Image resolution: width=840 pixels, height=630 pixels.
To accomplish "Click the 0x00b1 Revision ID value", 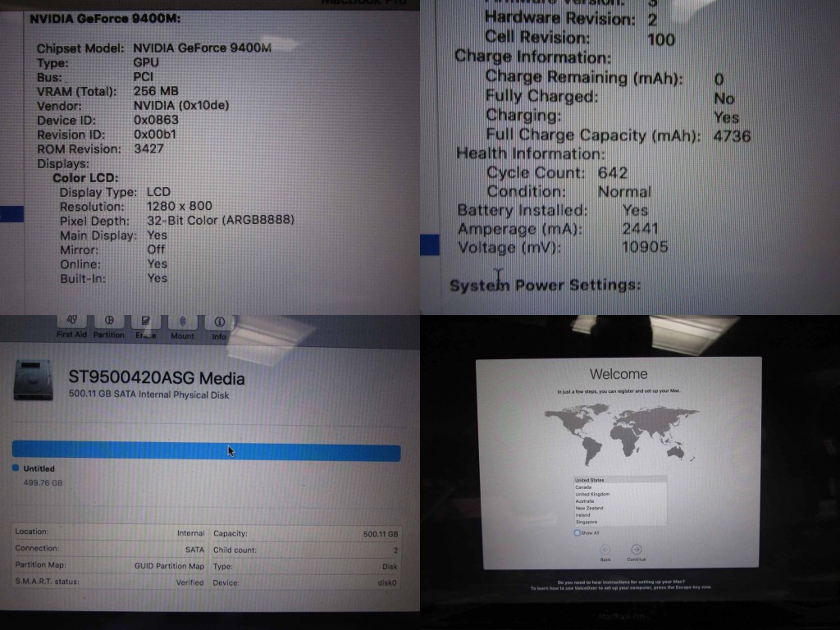I will (155, 135).
